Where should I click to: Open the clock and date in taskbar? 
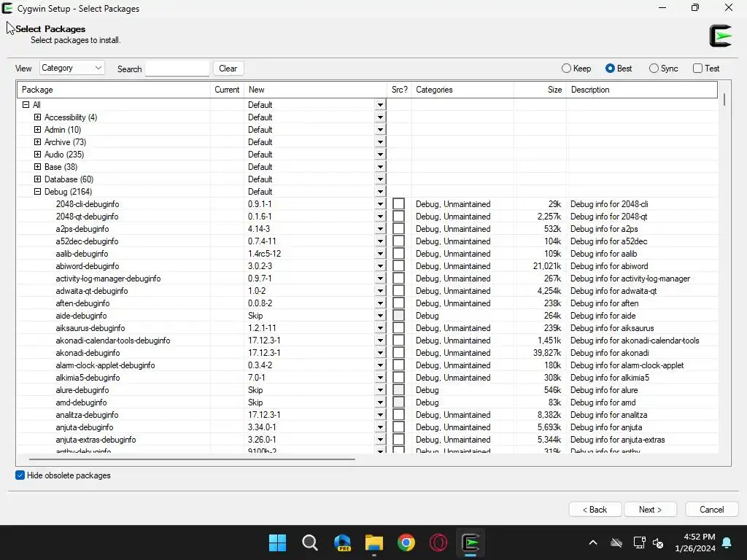[695, 542]
